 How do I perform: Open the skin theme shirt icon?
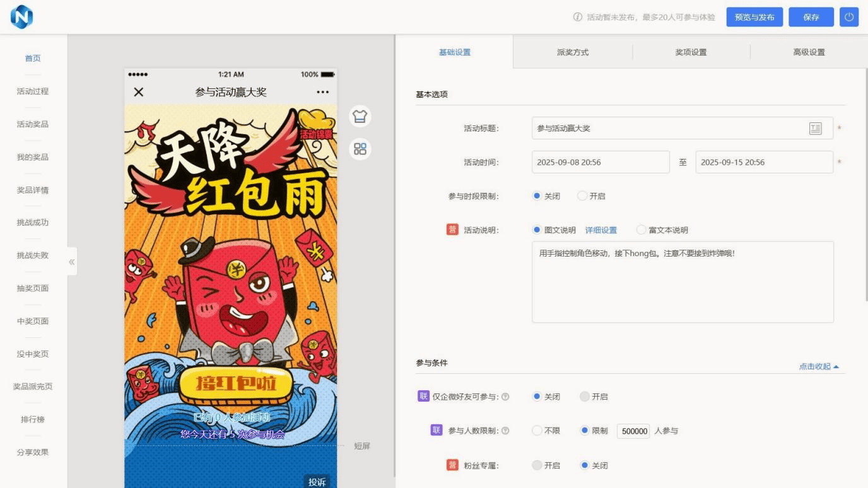tap(360, 116)
